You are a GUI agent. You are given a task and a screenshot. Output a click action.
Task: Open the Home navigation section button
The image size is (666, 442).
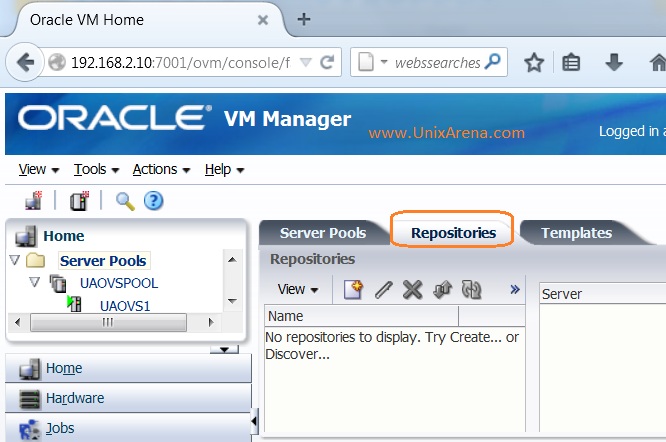tap(128, 368)
